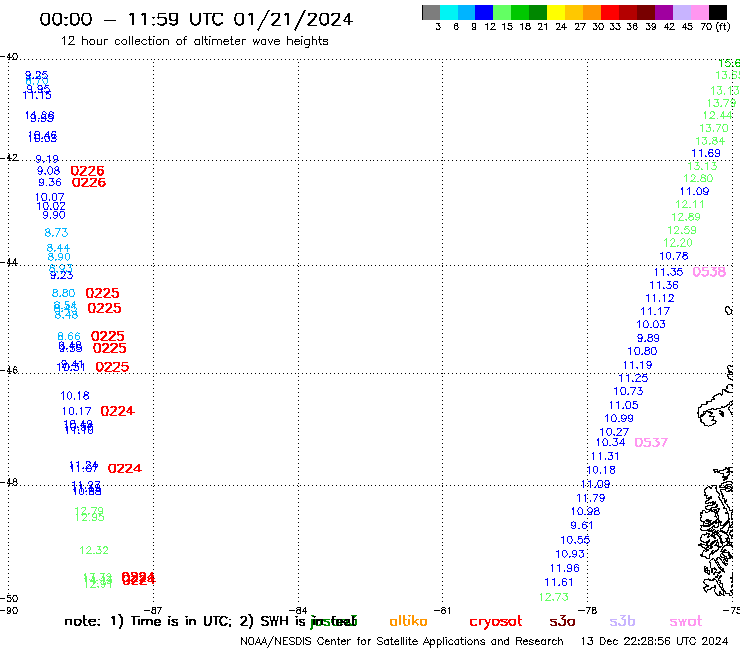Click the wave height value 9.08
Viewport: 740px width, 650px height.
click(x=49, y=170)
